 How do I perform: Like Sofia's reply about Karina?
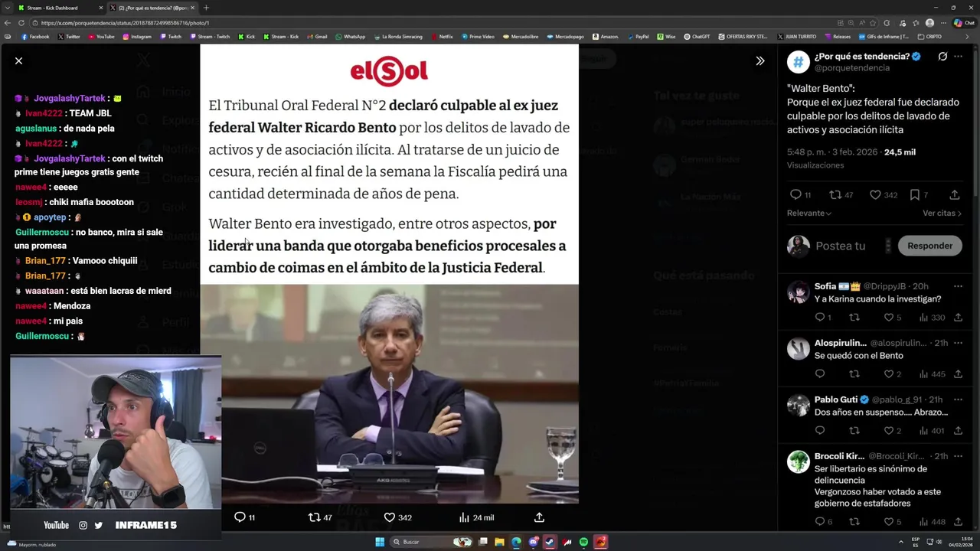pyautogui.click(x=889, y=318)
